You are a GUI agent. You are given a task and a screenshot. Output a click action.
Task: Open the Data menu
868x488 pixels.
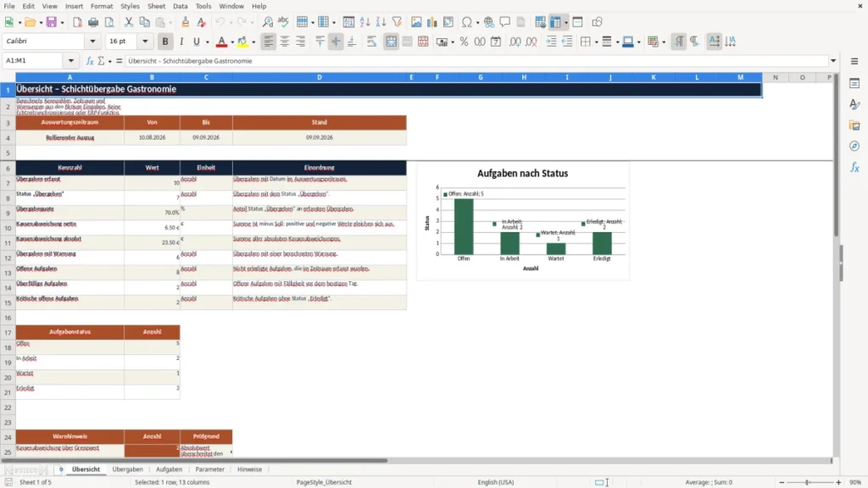180,6
